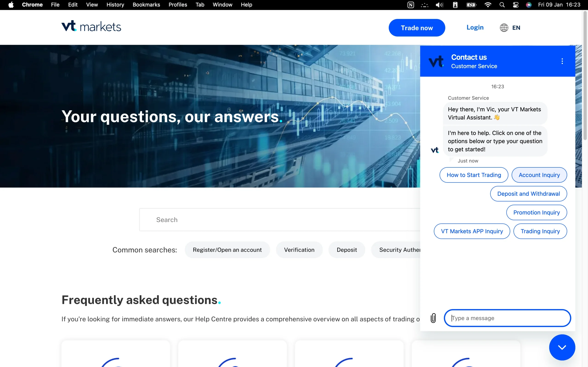Open macOS Control Center icon

pyautogui.click(x=516, y=5)
